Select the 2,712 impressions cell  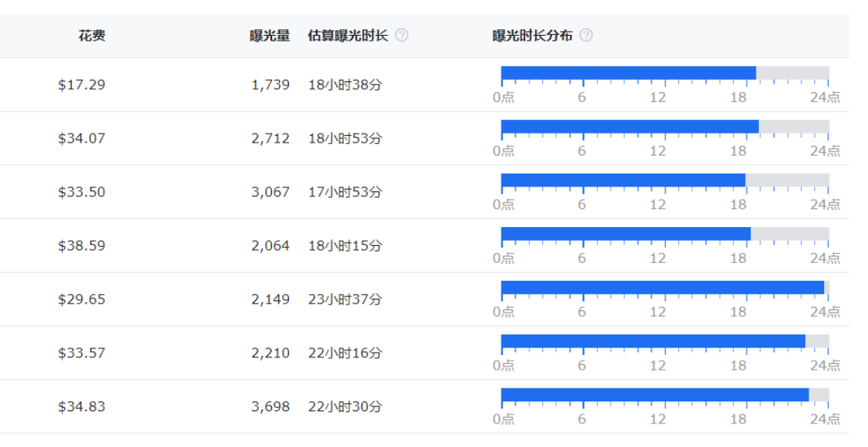(x=270, y=138)
